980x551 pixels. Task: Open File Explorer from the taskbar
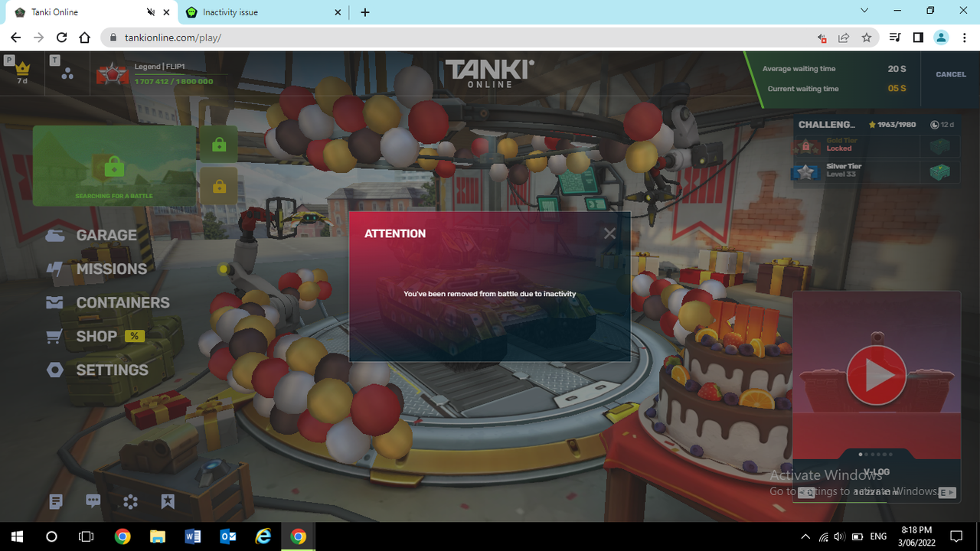pyautogui.click(x=158, y=536)
